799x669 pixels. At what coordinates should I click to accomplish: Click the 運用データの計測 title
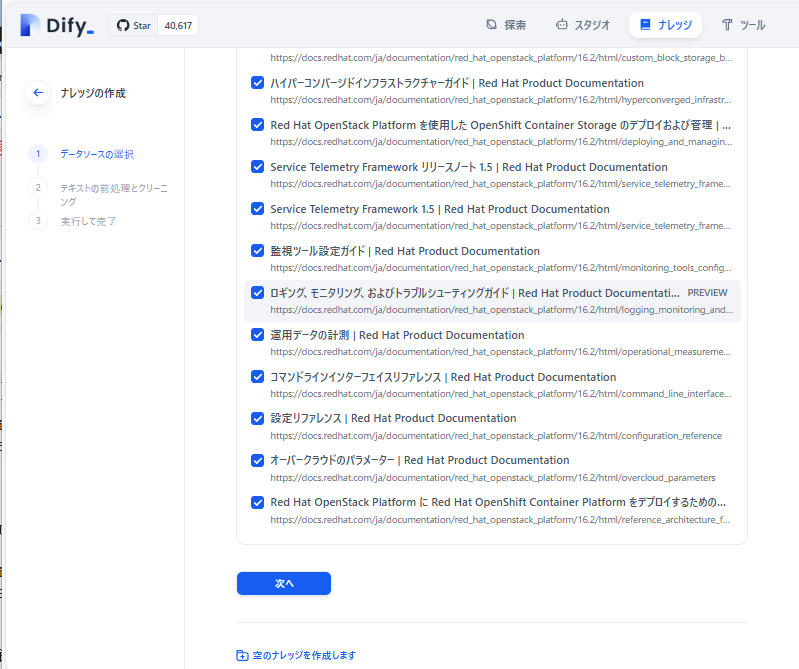click(397, 335)
